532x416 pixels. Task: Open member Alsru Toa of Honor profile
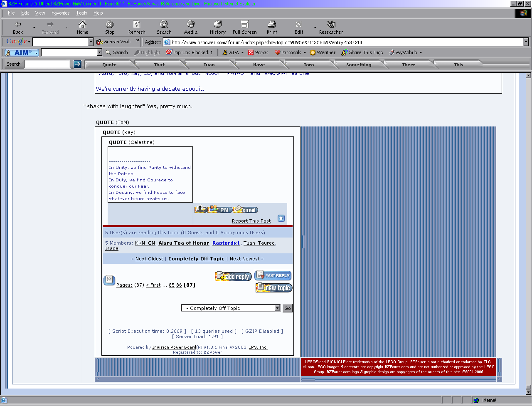184,243
